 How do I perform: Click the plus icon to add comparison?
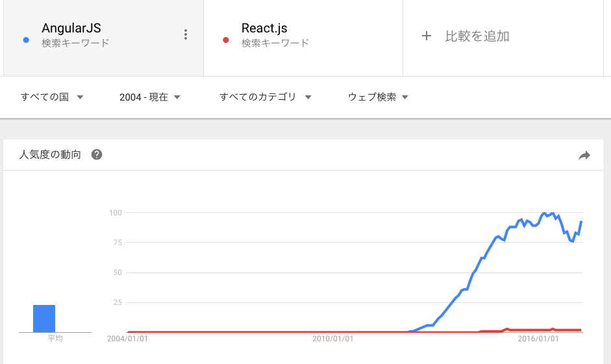pos(427,36)
